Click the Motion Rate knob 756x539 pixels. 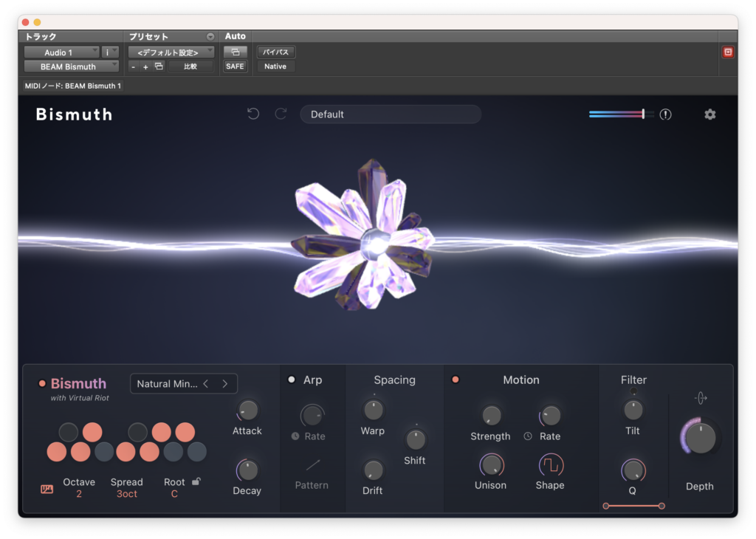(551, 415)
